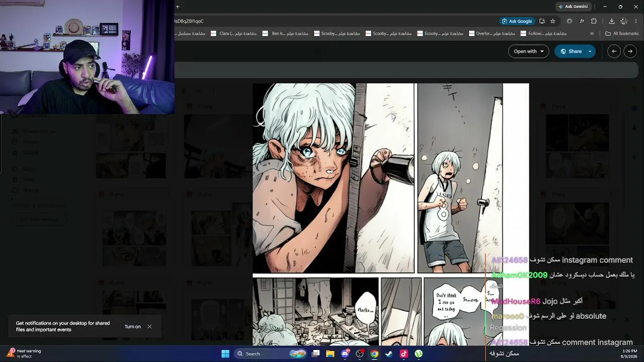
Task: Open the Followi... bookmark
Action: [543, 34]
